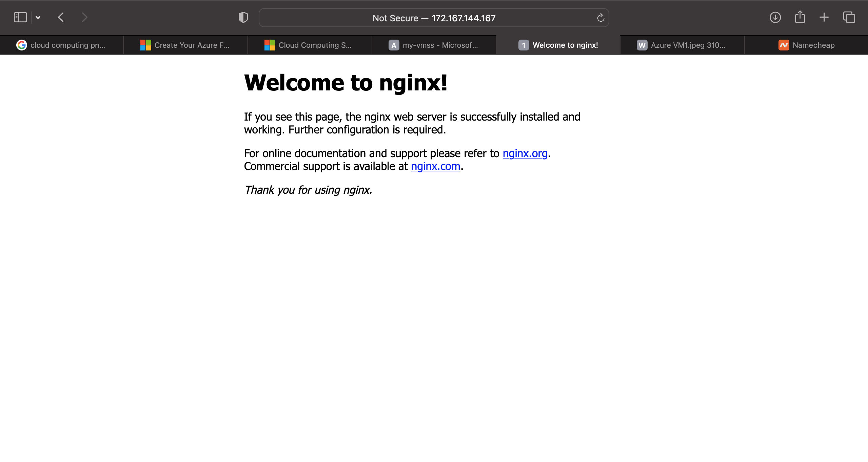
Task: Switch to the Namecheap tab
Action: (806, 45)
